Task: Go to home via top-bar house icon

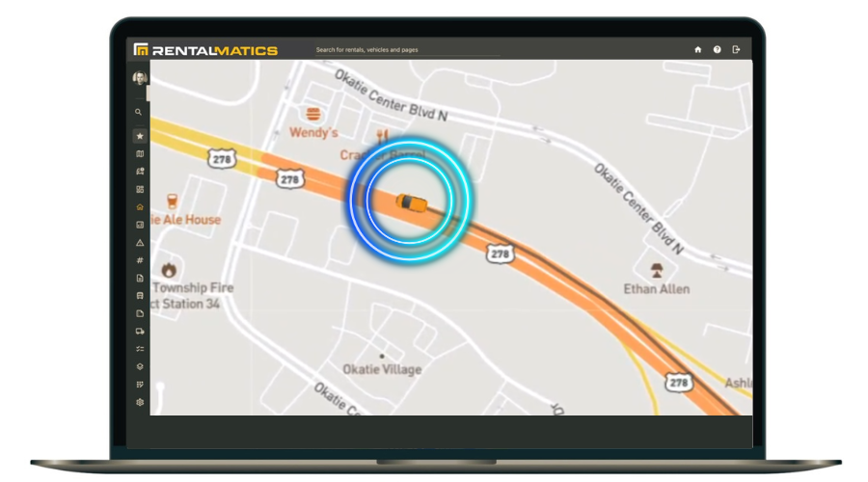Action: click(x=698, y=49)
